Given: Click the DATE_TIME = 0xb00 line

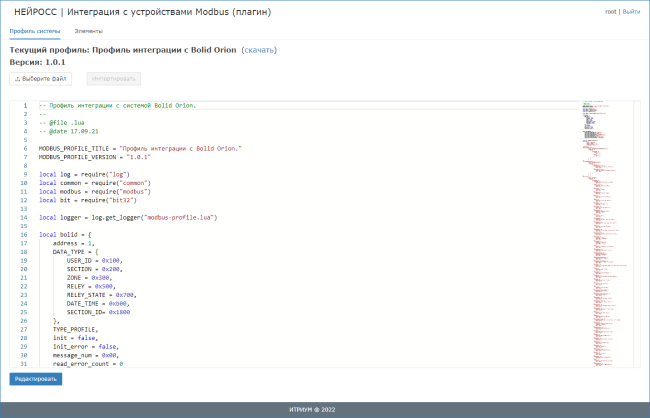Looking at the screenshot, I should click(98, 304).
